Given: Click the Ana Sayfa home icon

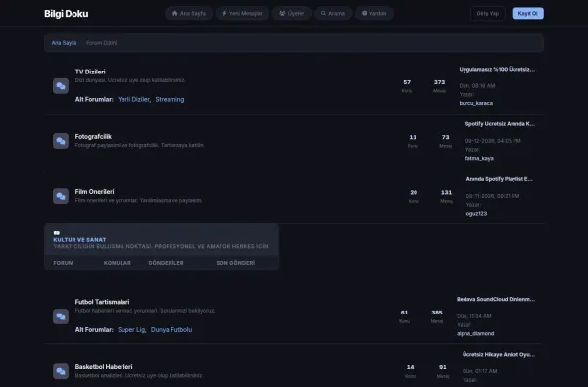Looking at the screenshot, I should 174,13.
